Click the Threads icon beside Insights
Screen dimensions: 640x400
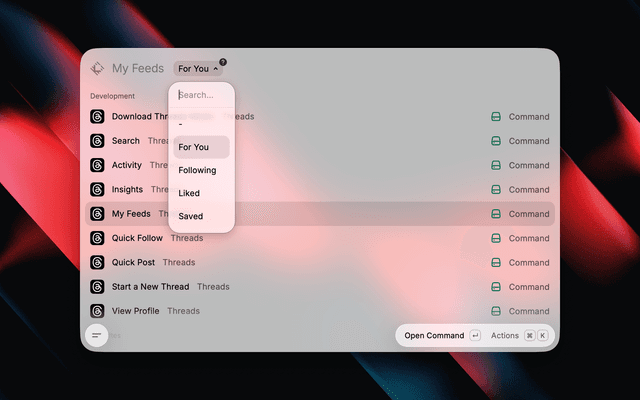[x=97, y=189]
